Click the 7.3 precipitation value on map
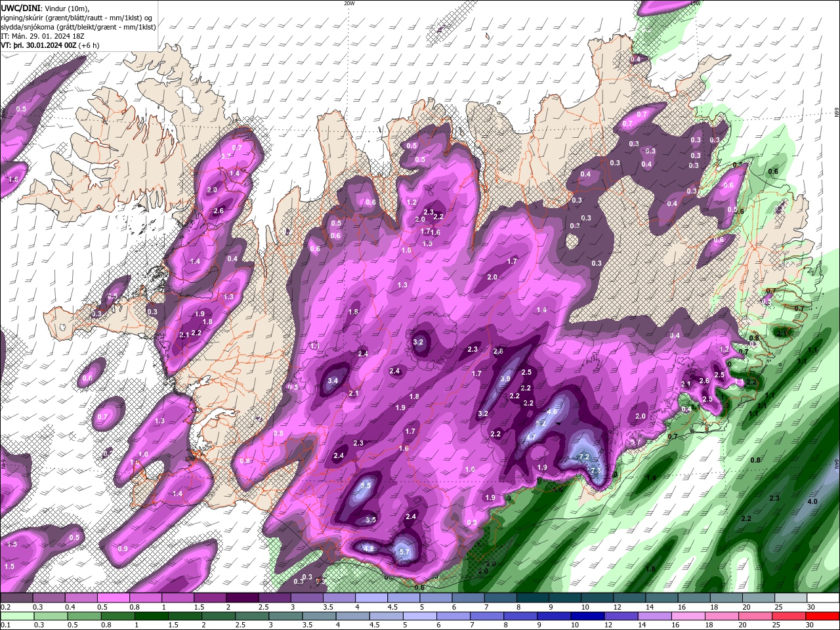The width and height of the screenshot is (840, 630). click(596, 471)
